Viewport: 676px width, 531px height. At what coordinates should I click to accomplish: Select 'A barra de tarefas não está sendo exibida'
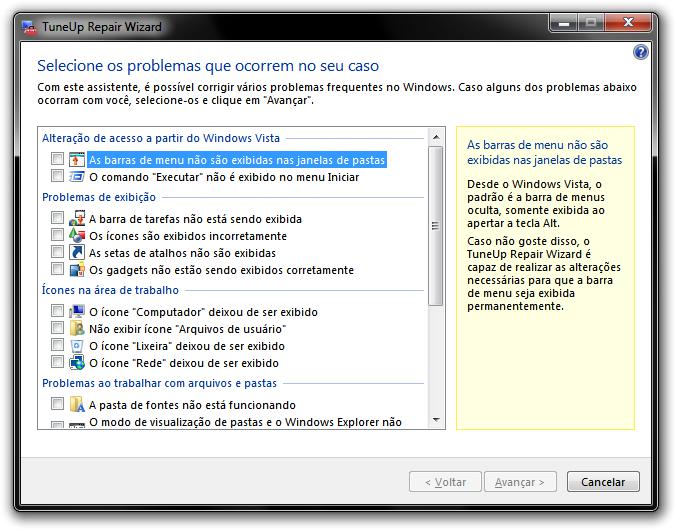[195, 219]
